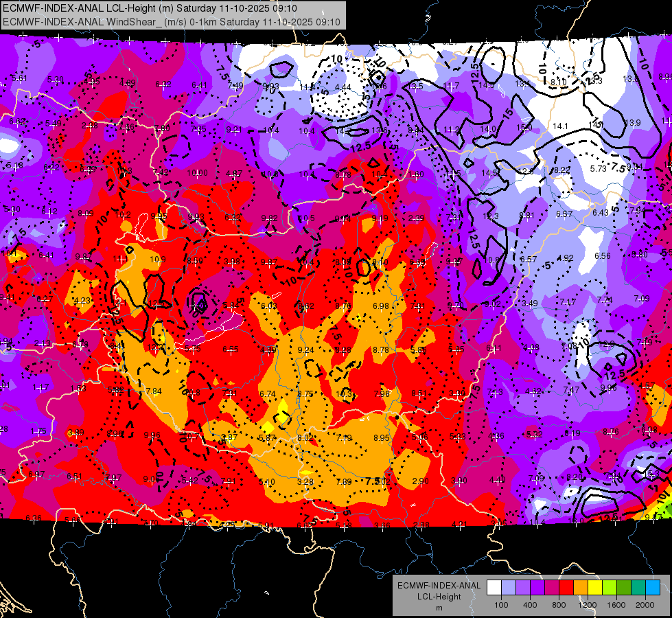Select the sky blue legend swatch
This screenshot has width=672, height=618.
653,588
